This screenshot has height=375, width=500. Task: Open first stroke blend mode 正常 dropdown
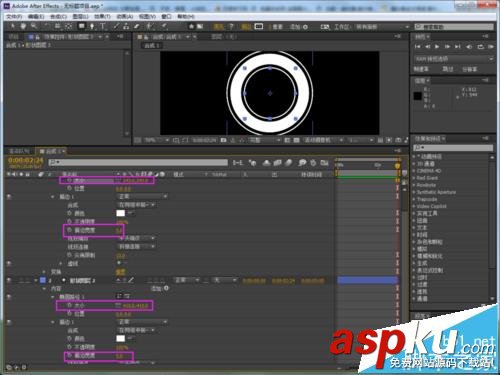click(142, 197)
